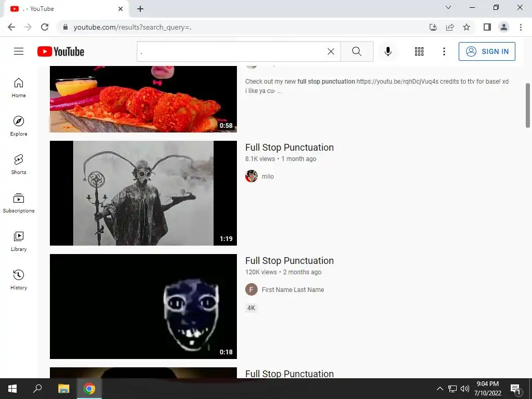Sign in to YouTube
This screenshot has height=399, width=532.
(x=487, y=51)
